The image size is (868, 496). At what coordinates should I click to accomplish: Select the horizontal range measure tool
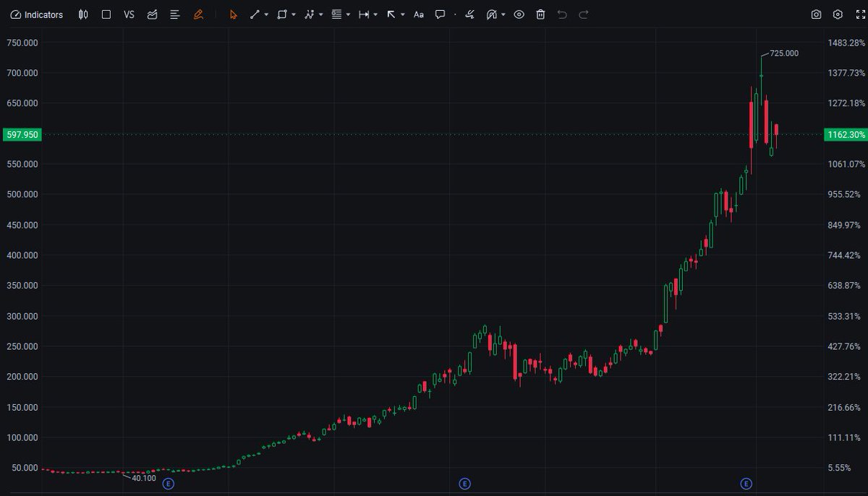click(364, 14)
